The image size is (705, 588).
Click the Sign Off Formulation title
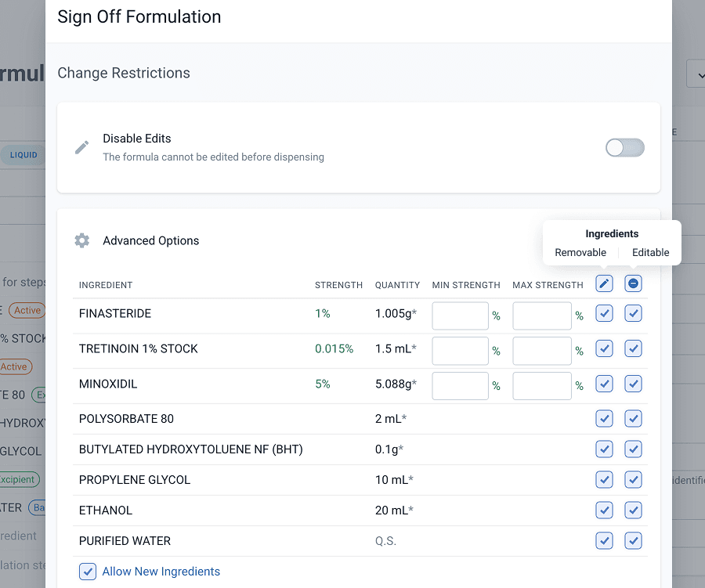click(x=139, y=16)
